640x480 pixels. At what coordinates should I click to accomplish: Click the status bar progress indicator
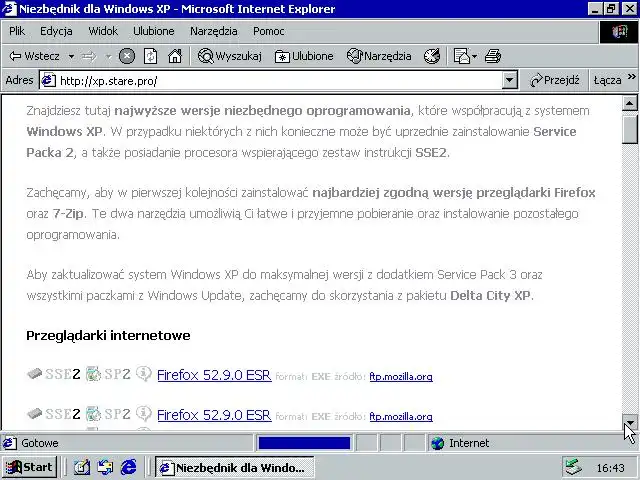point(304,443)
